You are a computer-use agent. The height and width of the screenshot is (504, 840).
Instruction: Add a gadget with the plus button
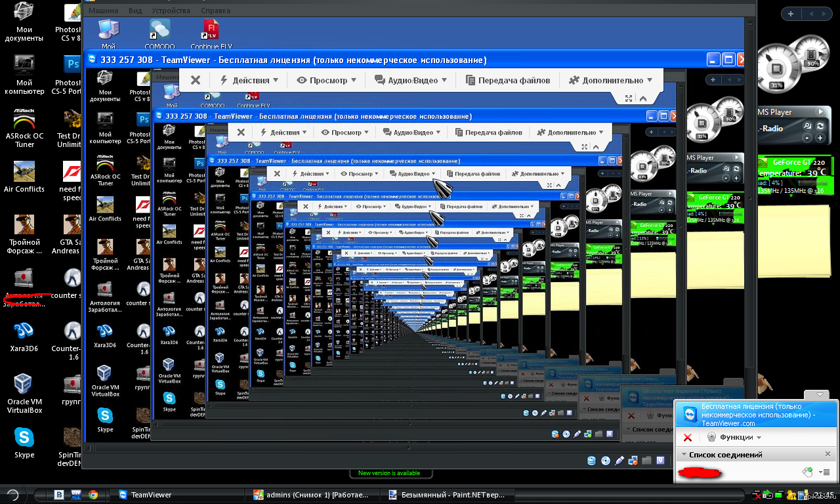(791, 14)
